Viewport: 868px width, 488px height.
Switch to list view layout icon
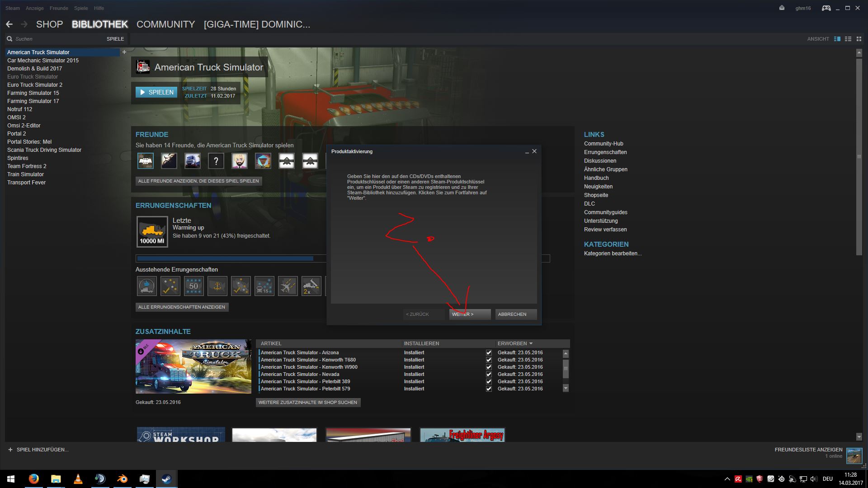(x=848, y=39)
